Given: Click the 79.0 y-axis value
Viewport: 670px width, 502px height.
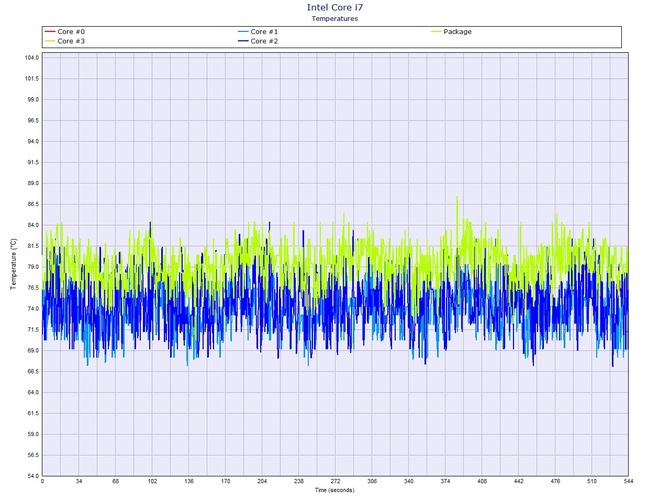Looking at the screenshot, I should [x=32, y=267].
